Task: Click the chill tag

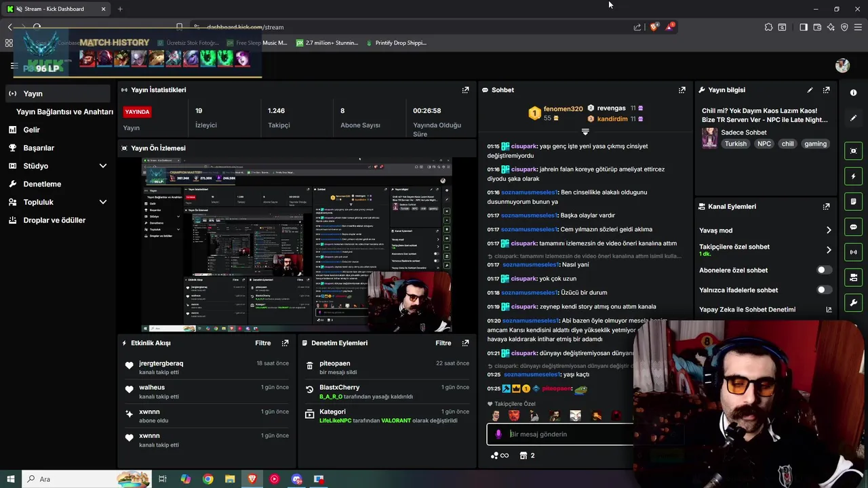Action: coord(787,144)
